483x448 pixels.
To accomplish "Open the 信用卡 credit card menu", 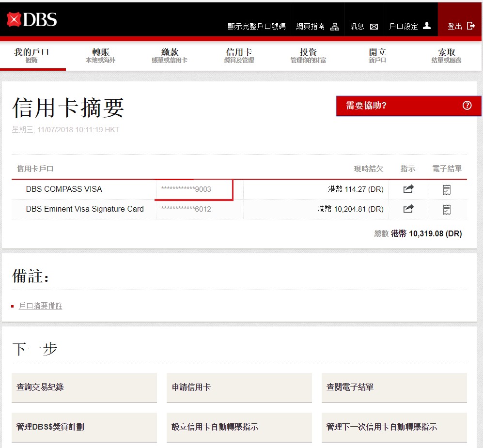I will 239,56.
